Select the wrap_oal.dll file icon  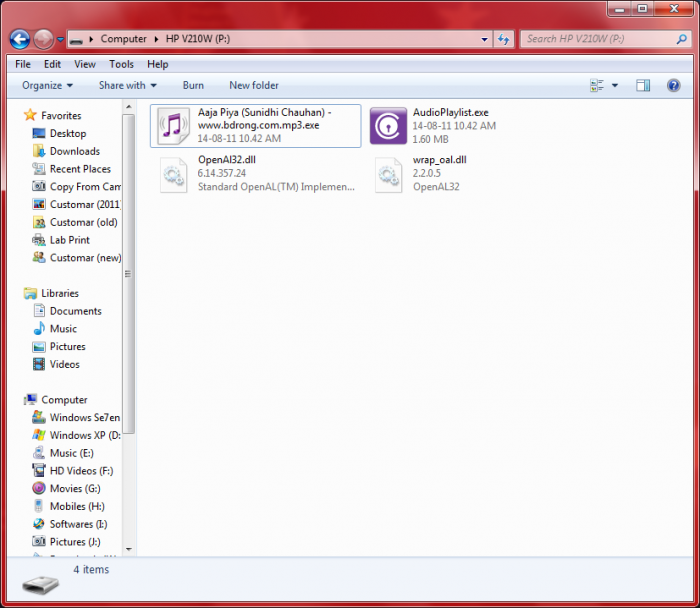point(388,175)
